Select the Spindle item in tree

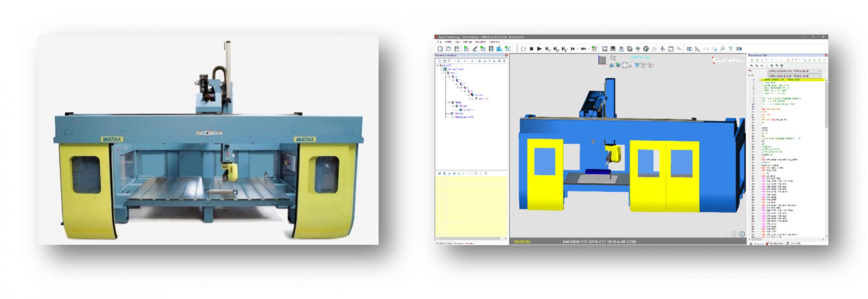click(479, 95)
